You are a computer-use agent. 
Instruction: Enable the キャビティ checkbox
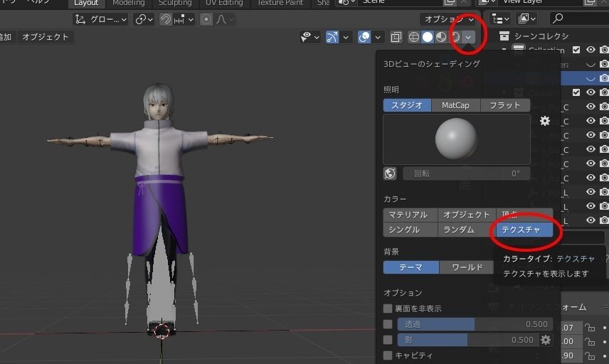pos(388,355)
